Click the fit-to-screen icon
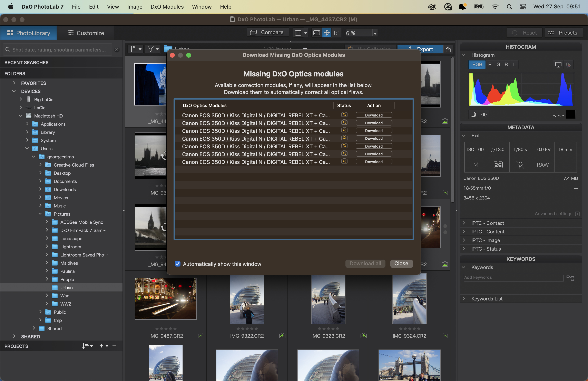 (x=316, y=33)
